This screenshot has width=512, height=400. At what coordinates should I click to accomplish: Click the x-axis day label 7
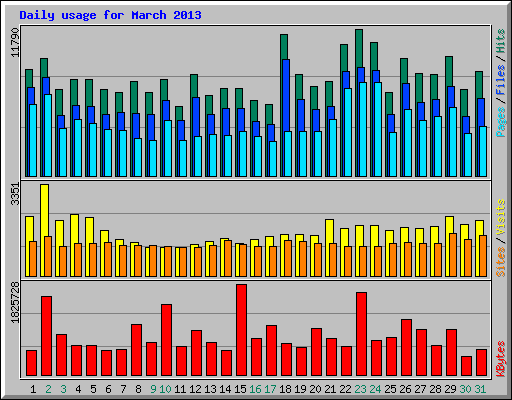coord(123,389)
